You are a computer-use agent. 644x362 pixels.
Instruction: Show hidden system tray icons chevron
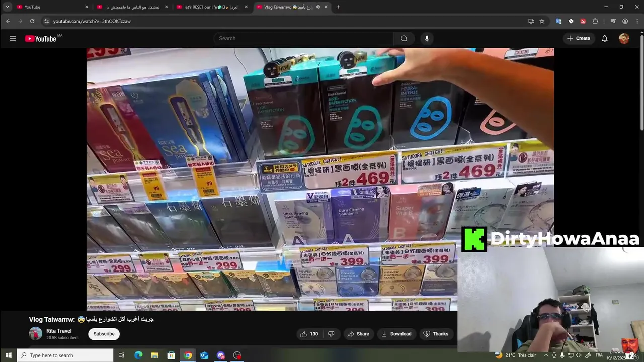point(546,355)
